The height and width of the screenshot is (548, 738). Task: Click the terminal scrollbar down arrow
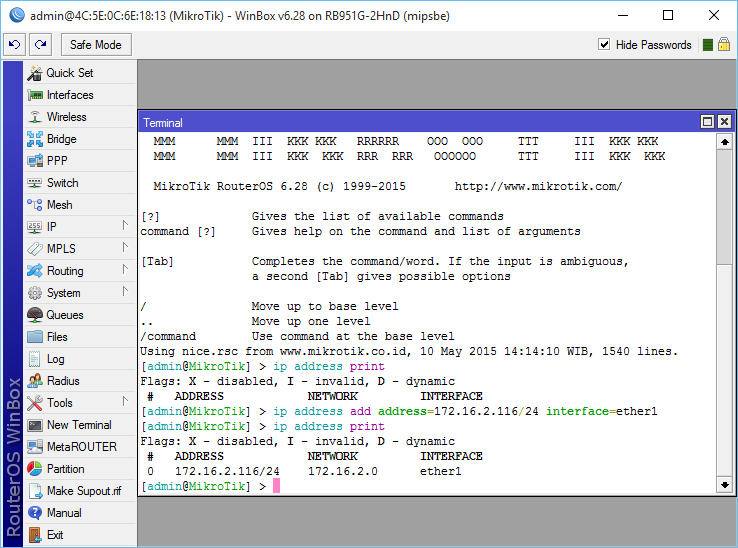coord(725,484)
